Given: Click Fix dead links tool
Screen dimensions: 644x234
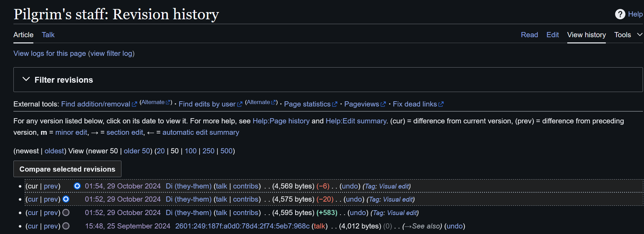Looking at the screenshot, I should (418, 104).
